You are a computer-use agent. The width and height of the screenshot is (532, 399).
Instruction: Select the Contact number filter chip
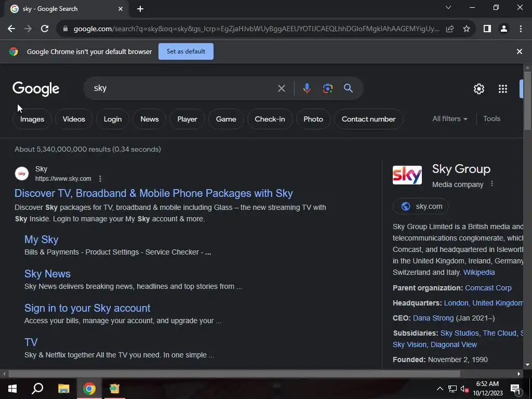369,119
